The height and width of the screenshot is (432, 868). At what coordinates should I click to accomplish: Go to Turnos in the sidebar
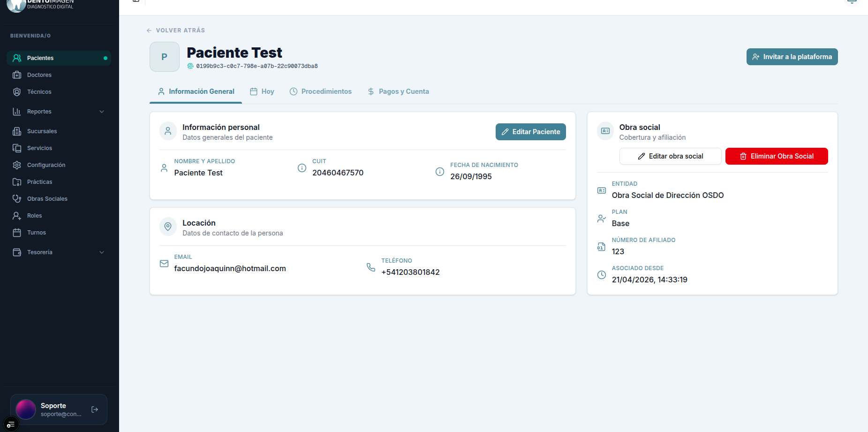59,233
